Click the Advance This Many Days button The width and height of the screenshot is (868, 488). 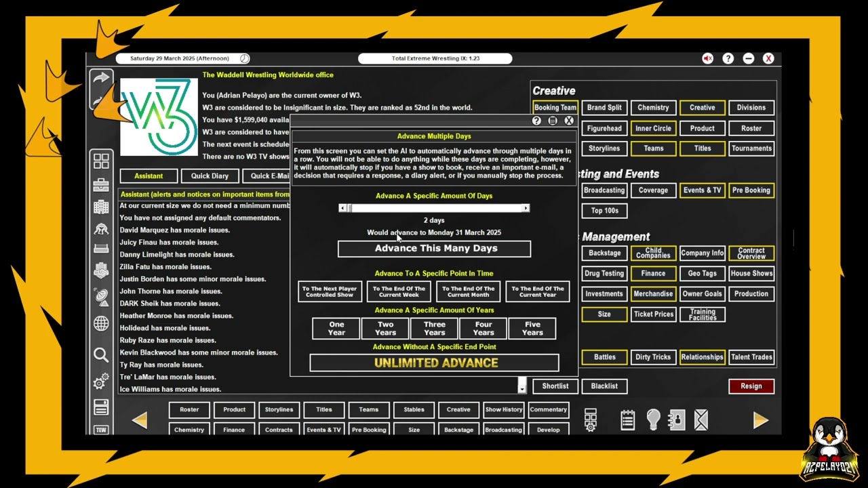(435, 249)
